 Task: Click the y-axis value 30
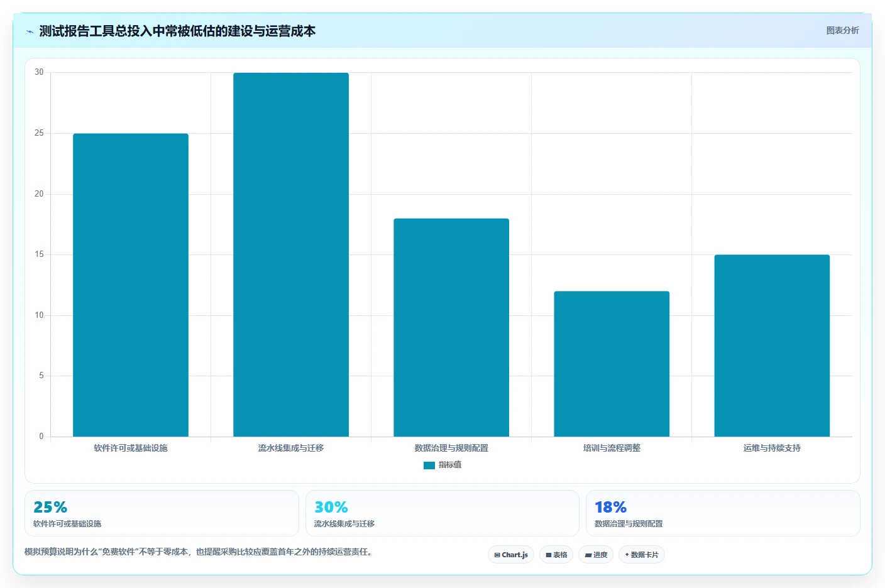39,72
